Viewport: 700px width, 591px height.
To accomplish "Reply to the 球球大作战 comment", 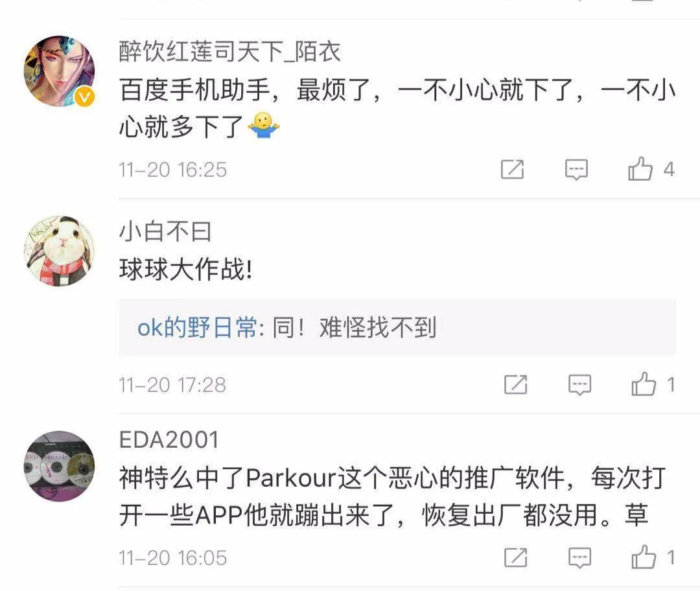I will click(x=579, y=385).
